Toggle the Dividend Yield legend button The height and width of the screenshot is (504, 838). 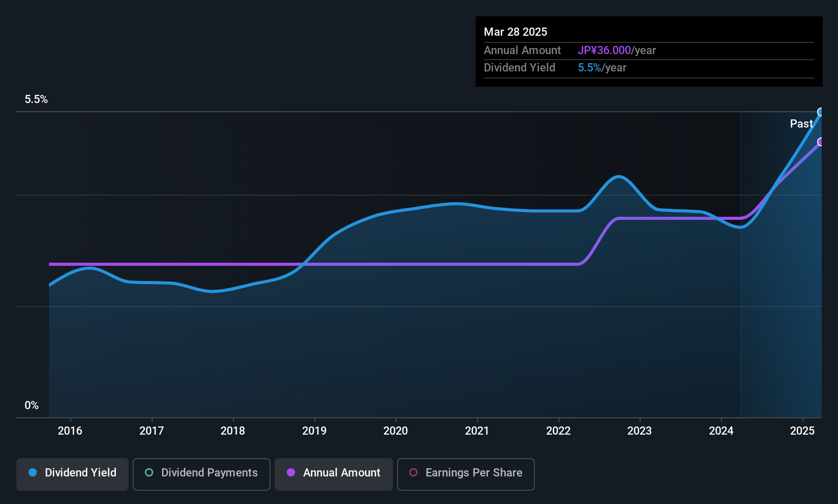(x=72, y=474)
